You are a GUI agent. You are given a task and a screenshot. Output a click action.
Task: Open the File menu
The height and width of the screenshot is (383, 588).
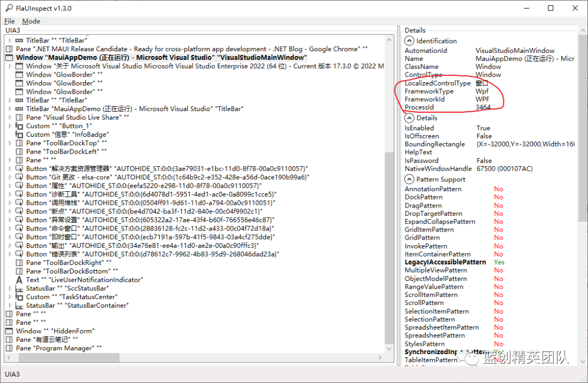9,21
